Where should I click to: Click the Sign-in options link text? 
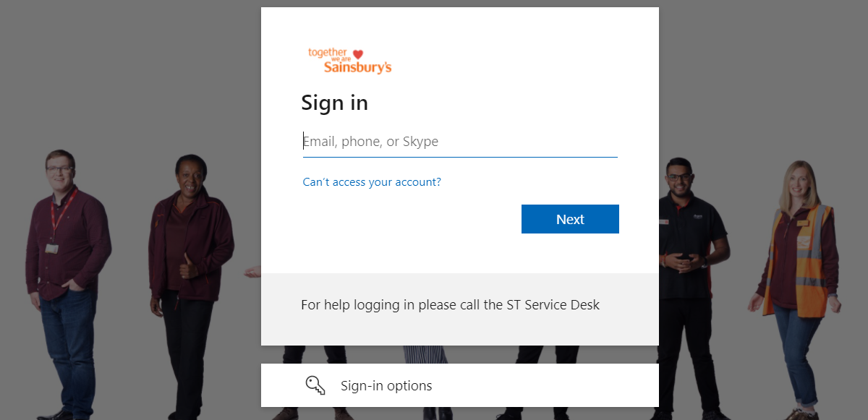click(386, 385)
